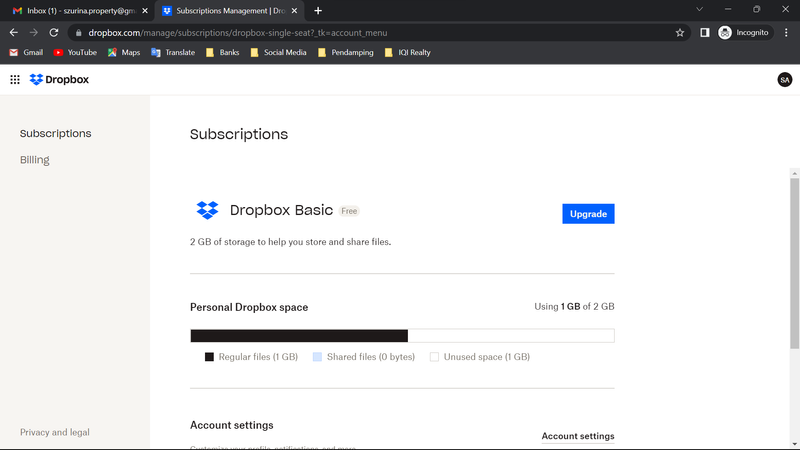
Task: Click the 'Regular files (1 GB)' label
Action: click(x=258, y=357)
